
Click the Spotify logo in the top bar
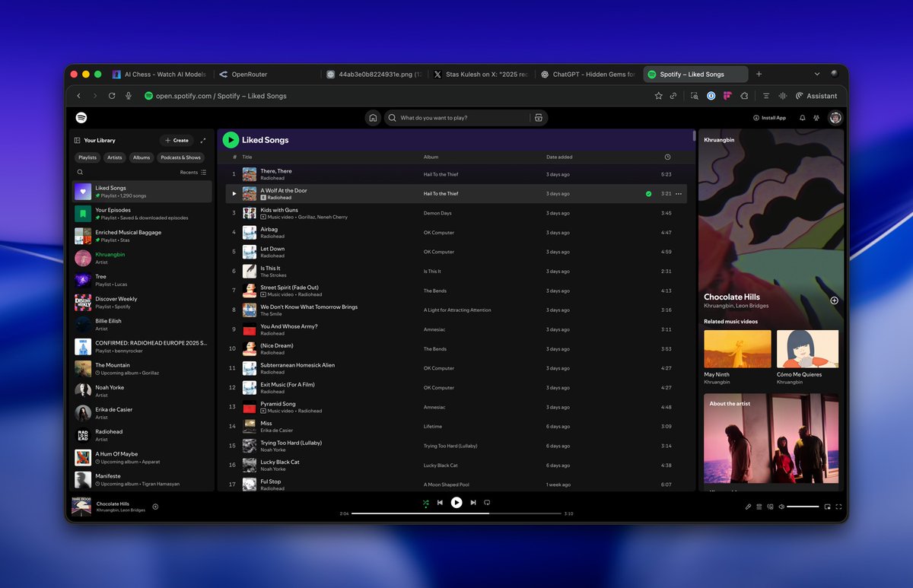[x=81, y=118]
